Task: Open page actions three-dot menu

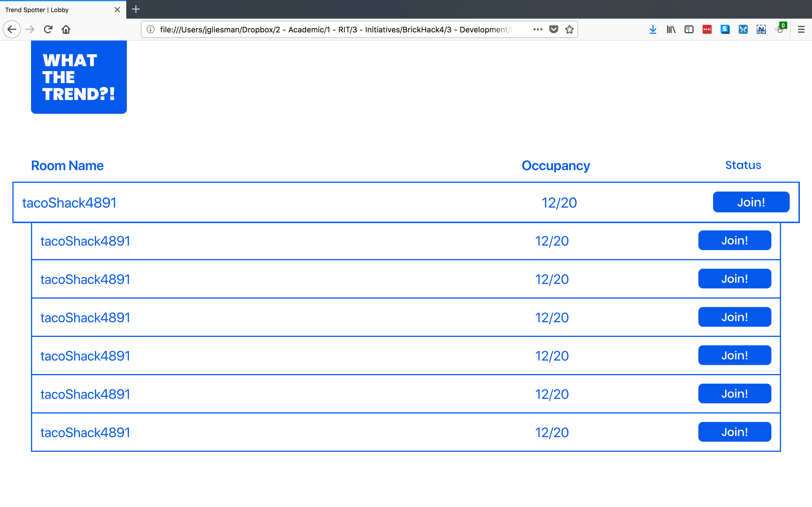Action: (538, 30)
